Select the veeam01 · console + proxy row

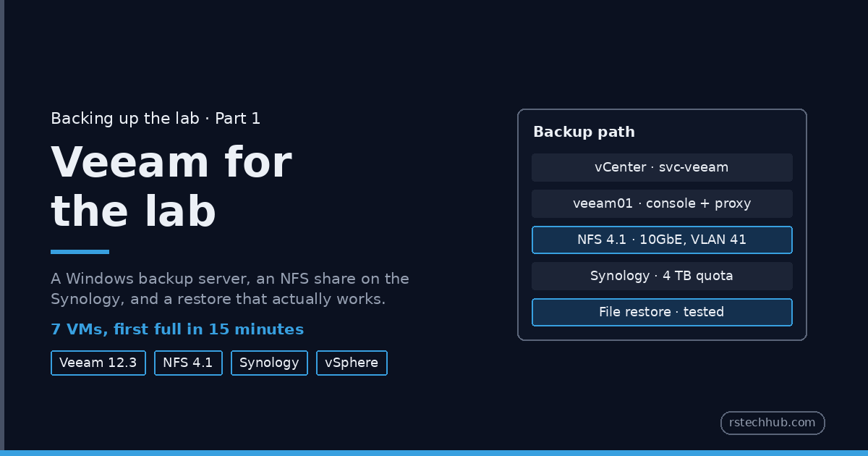(x=662, y=203)
